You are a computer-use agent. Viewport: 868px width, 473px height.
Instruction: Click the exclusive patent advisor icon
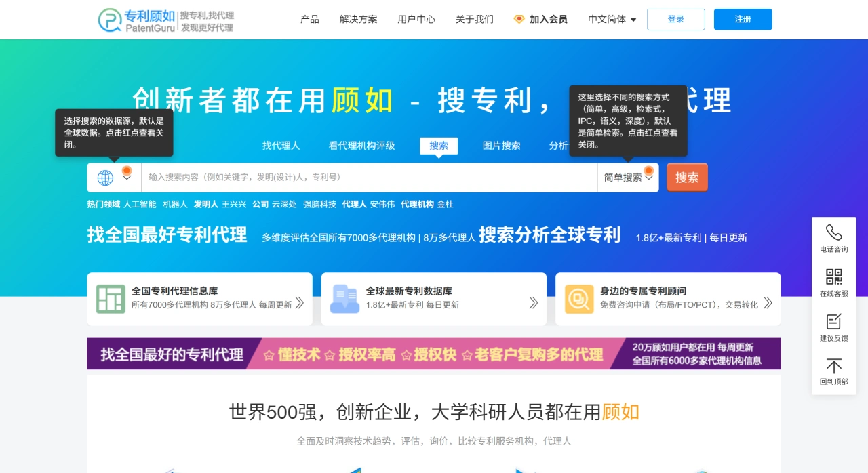point(579,299)
